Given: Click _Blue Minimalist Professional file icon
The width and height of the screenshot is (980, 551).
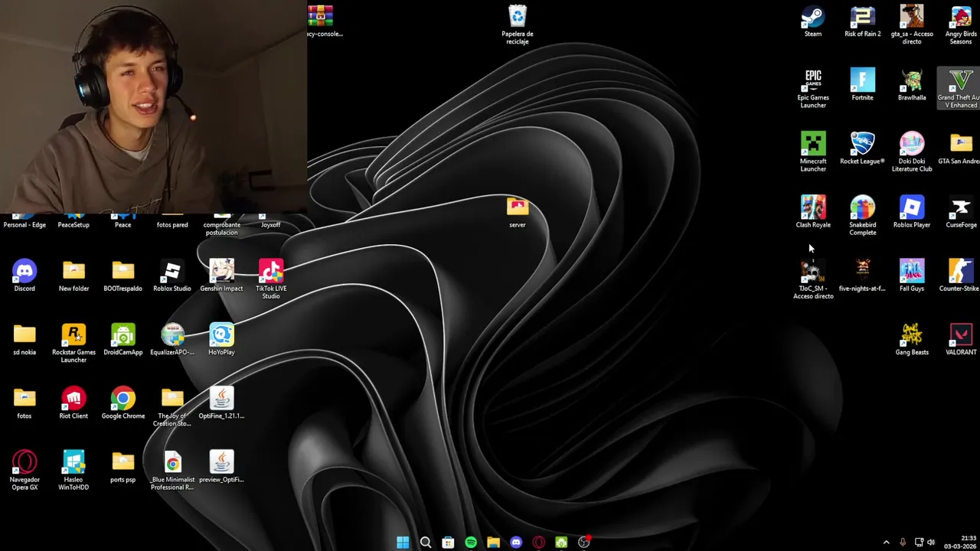Looking at the screenshot, I should (172, 470).
